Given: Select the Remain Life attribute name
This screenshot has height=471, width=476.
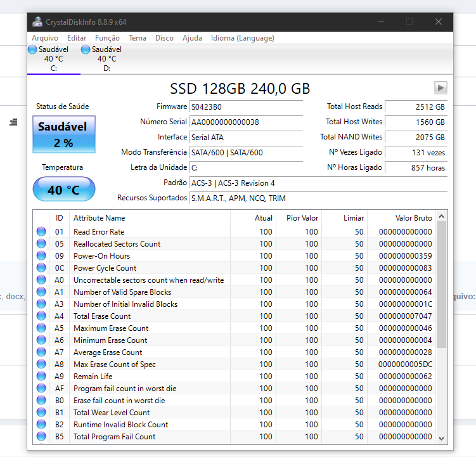Looking at the screenshot, I should click(93, 377).
